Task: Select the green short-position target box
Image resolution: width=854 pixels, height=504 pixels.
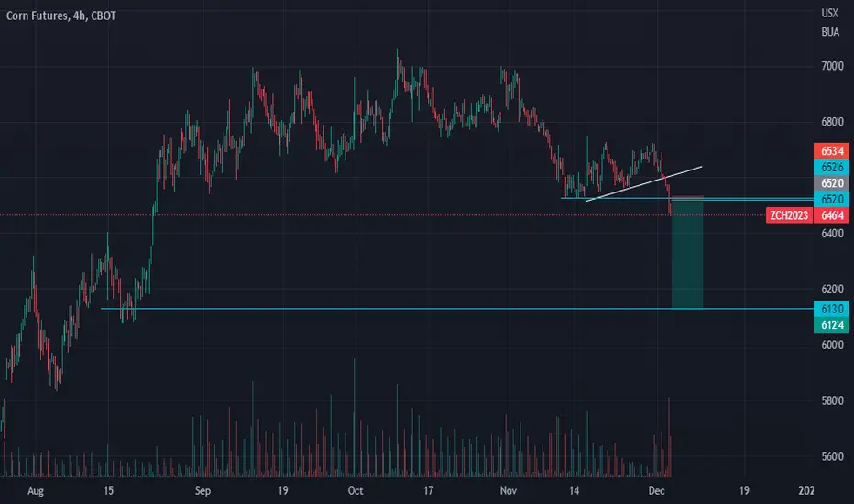Action: click(687, 254)
